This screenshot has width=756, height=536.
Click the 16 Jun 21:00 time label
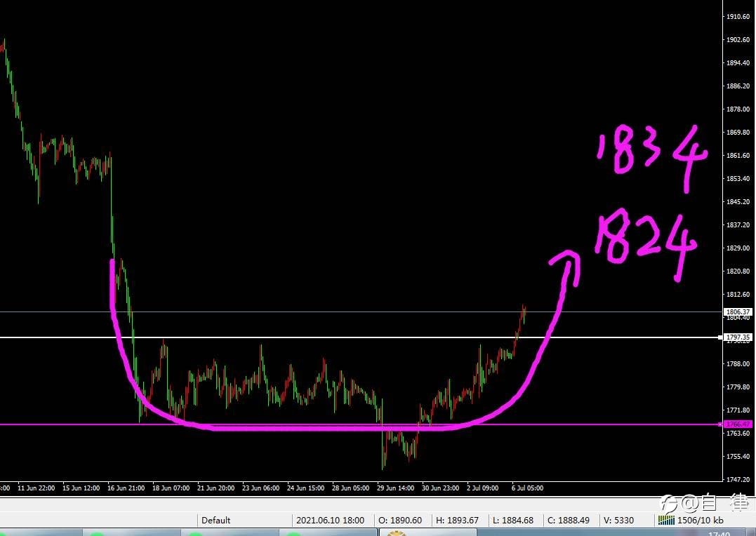126,488
